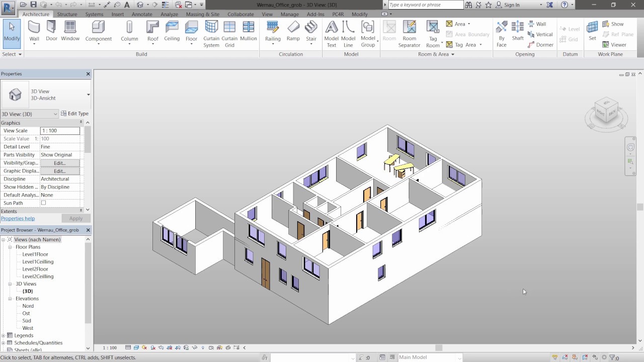Screen dimensions: 644x362
Task: Switch to the Collaborate tab
Action: [240, 14]
